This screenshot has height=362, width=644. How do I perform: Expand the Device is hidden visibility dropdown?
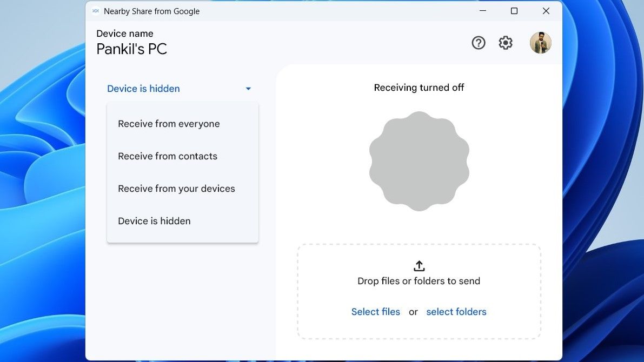[x=143, y=88]
